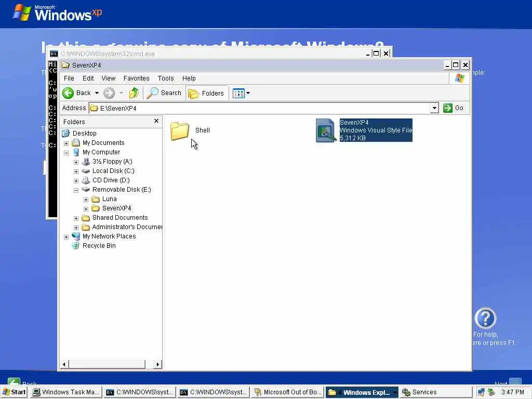Select My Network Places in tree
The width and height of the screenshot is (532, 399).
(x=109, y=236)
